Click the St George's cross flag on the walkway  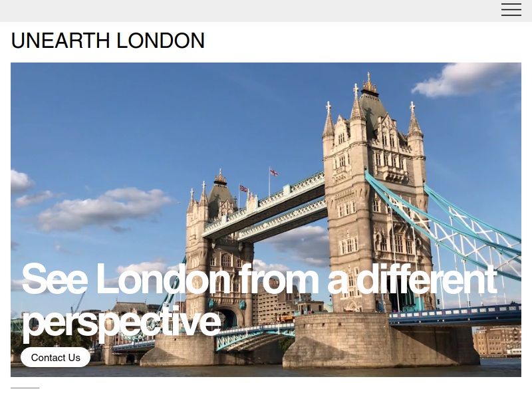tap(273, 173)
